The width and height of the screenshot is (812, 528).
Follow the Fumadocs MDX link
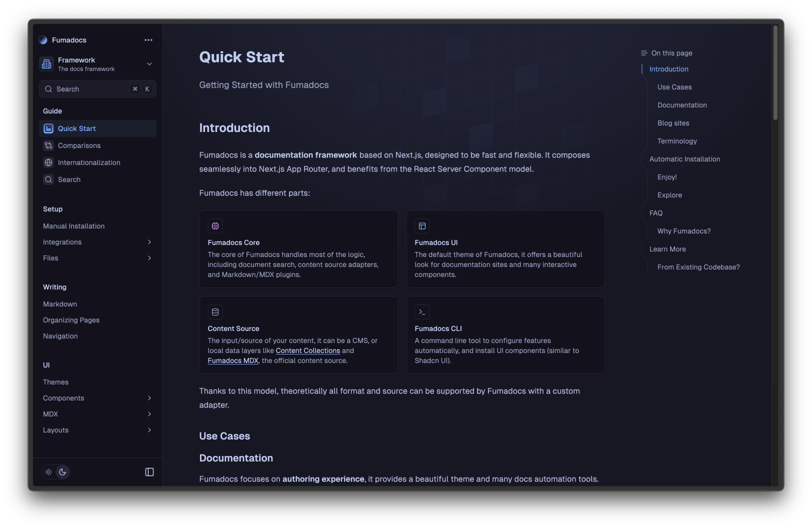[233, 360]
